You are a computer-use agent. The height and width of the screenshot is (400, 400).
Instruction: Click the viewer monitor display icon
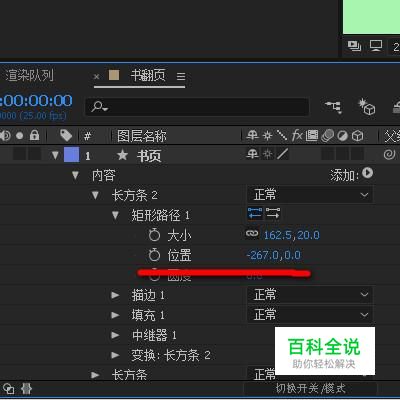[376, 46]
